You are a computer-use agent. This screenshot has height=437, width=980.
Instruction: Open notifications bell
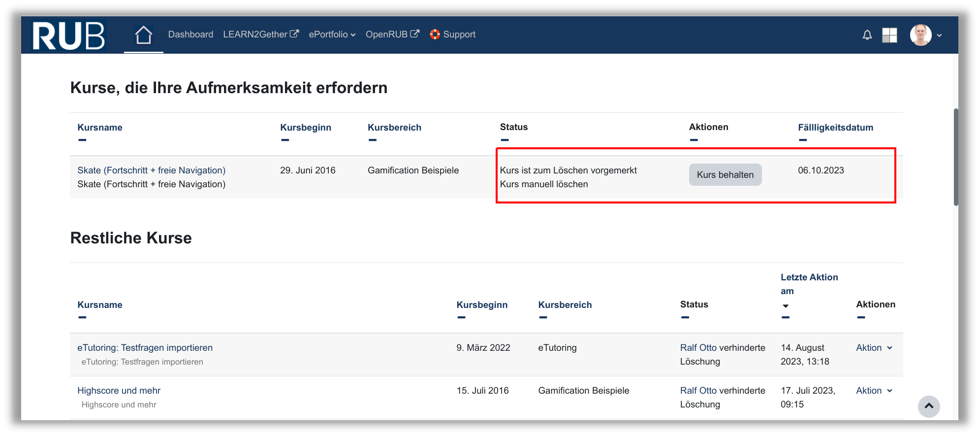pos(867,35)
